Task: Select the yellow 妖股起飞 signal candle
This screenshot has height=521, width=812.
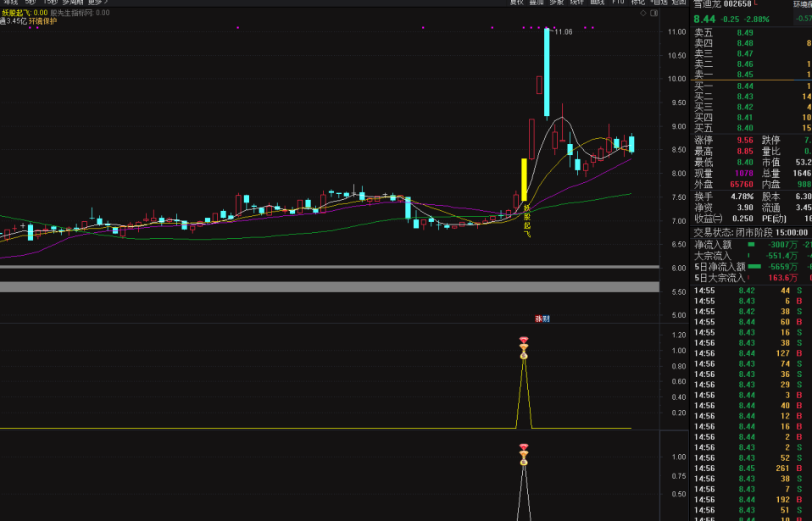Action: (x=524, y=180)
